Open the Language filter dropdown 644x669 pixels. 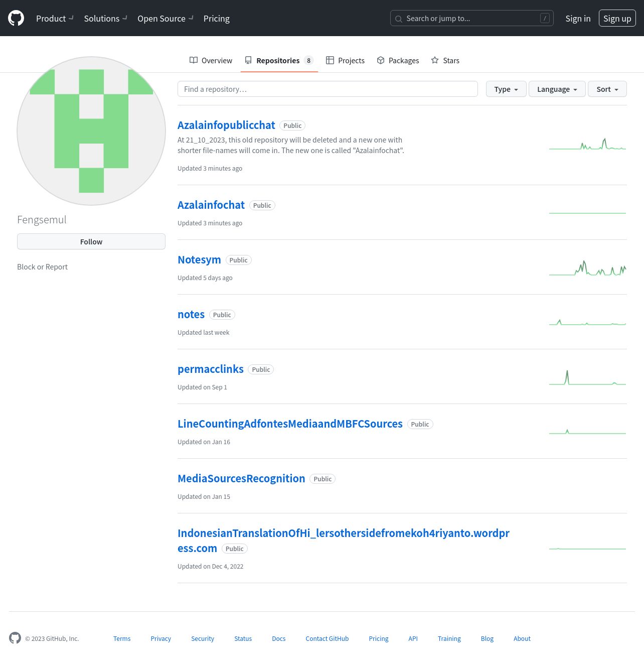coord(557,89)
